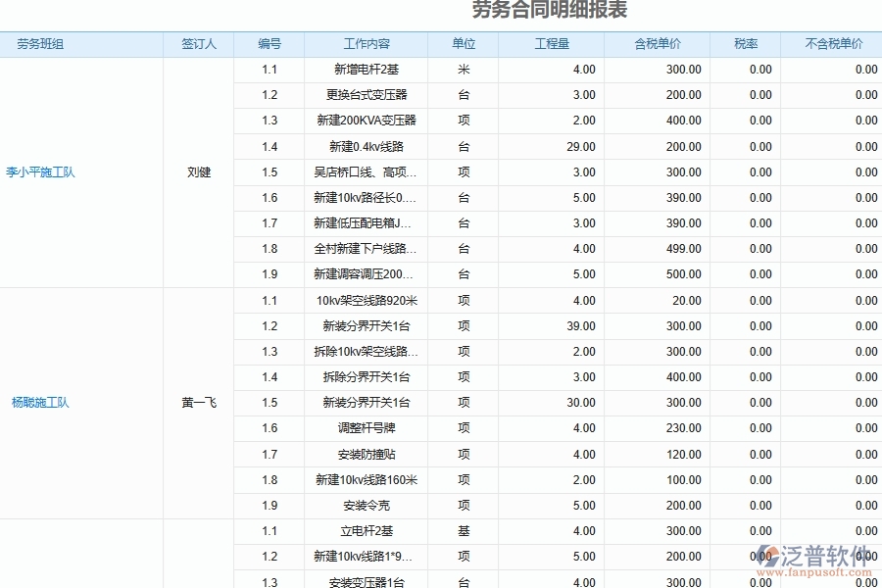882x588 pixels.
Task: Click signer name 黄一飞
Action: pyautogui.click(x=199, y=402)
